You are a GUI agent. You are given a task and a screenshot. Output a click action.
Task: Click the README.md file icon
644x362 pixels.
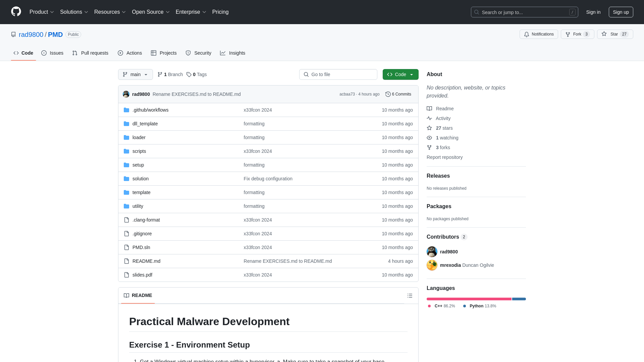tap(126, 261)
